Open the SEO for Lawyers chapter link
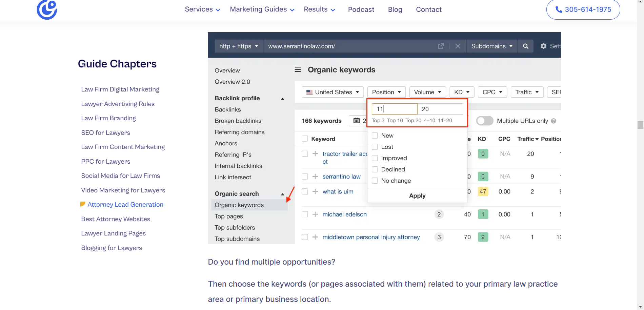Image resolution: width=644 pixels, height=310 pixels. (106, 133)
